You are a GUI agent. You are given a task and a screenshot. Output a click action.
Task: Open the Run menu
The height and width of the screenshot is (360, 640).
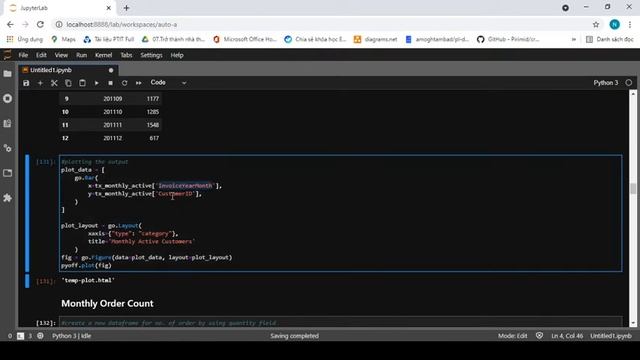81,55
